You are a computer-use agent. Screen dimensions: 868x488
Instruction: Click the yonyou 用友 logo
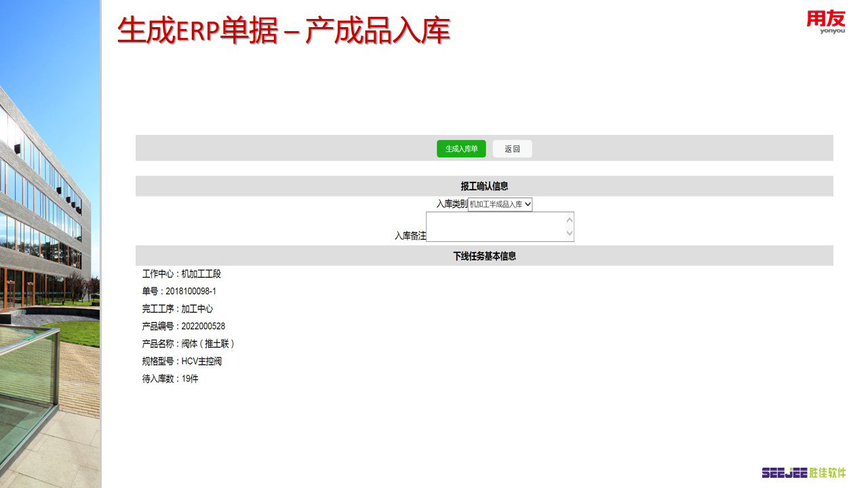(x=826, y=22)
